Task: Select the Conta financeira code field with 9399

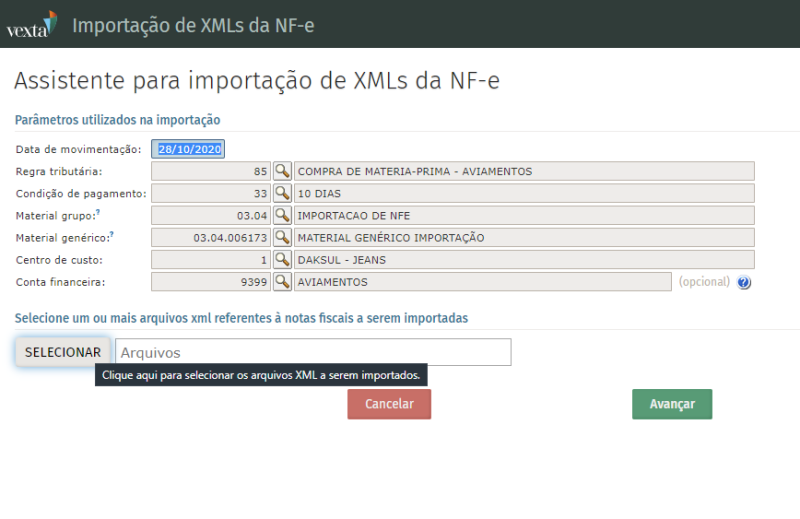Action: pyautogui.click(x=211, y=282)
